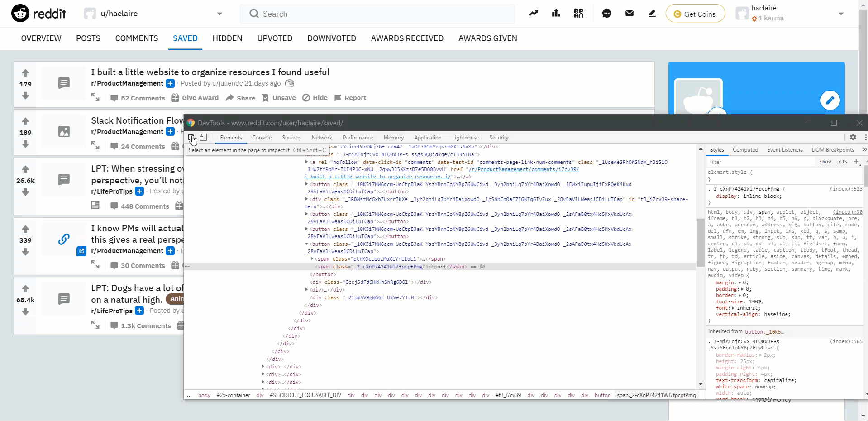Click the new style rule plus icon
This screenshot has height=421, width=868.
856,162
